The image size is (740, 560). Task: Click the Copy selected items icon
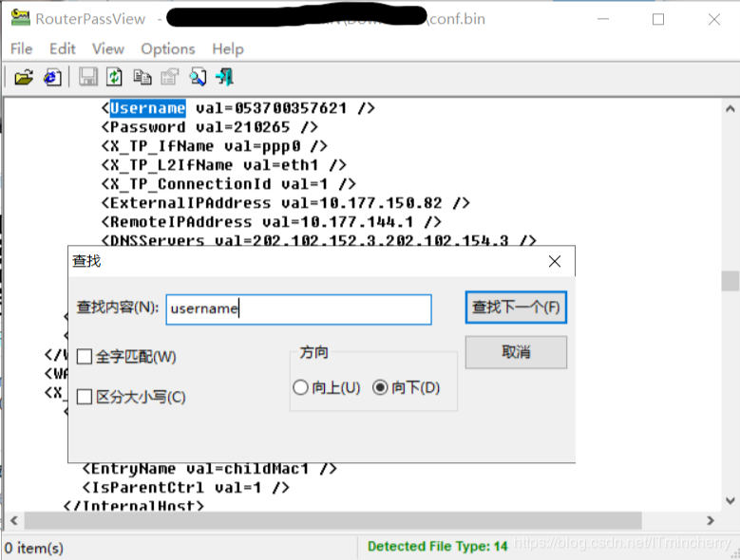tap(142, 77)
